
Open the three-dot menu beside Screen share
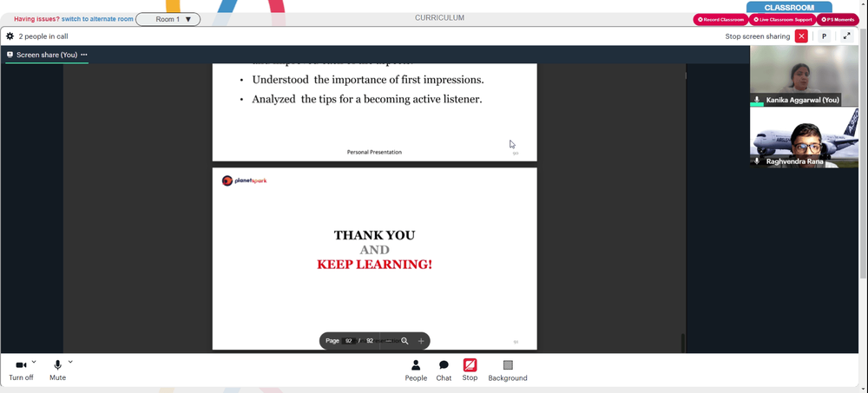84,55
